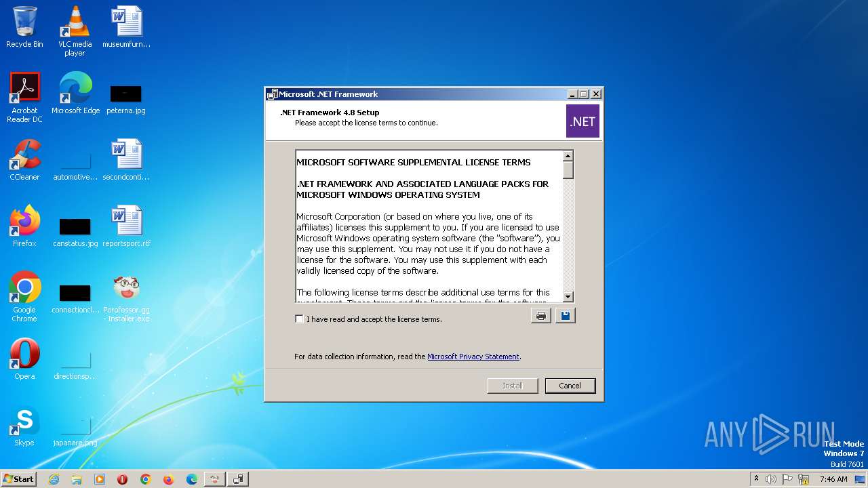The width and height of the screenshot is (868, 488).
Task: Click the purple .NET logo
Action: point(583,121)
